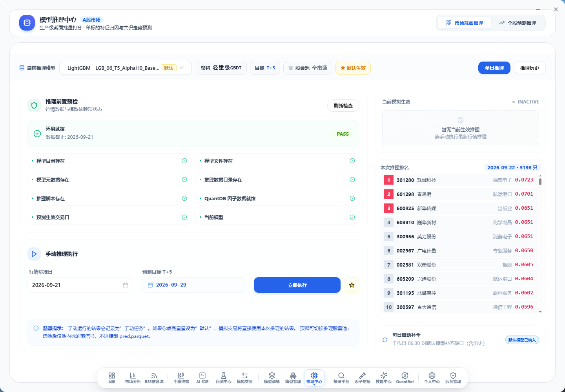Open the 模型训练 dock icon
Screen dimensions: 565x392
[272, 378]
